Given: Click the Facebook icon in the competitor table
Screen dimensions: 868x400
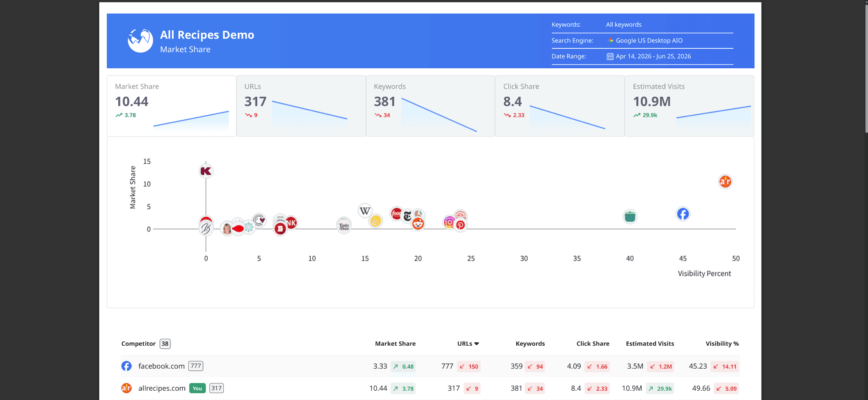Looking at the screenshot, I should (x=126, y=366).
